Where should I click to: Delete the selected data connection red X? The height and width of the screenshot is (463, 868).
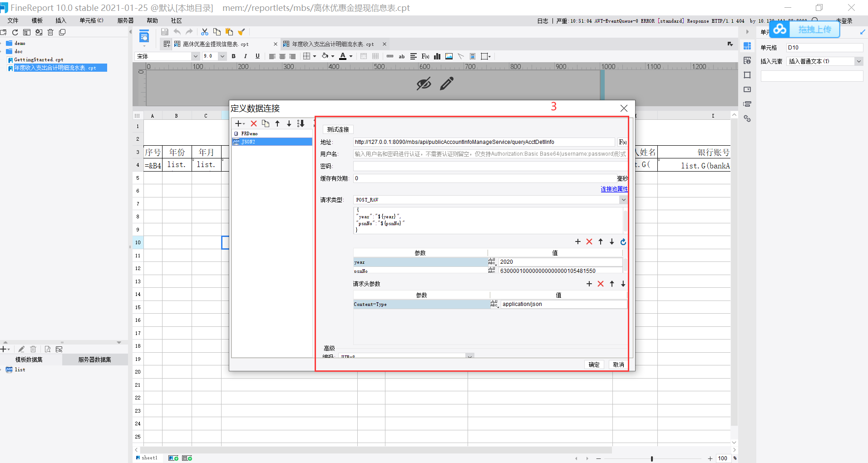(x=254, y=123)
